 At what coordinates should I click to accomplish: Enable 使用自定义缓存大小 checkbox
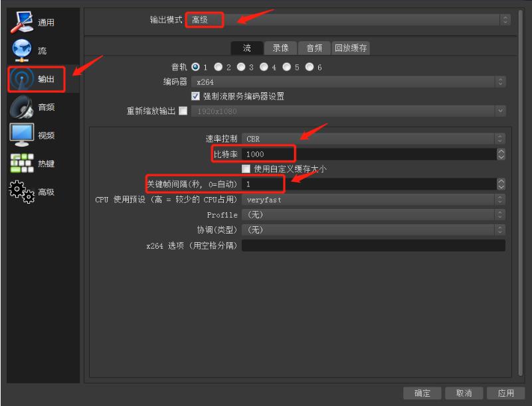(246, 169)
